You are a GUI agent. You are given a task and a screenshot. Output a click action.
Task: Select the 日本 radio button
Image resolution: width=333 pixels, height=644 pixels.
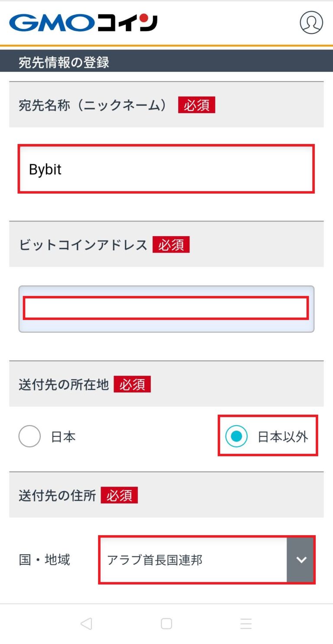click(29, 436)
